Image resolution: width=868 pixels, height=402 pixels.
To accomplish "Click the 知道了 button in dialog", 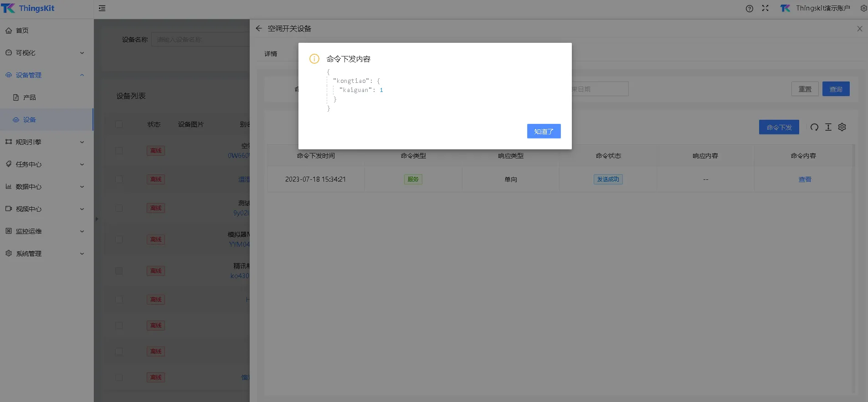I will click(544, 131).
